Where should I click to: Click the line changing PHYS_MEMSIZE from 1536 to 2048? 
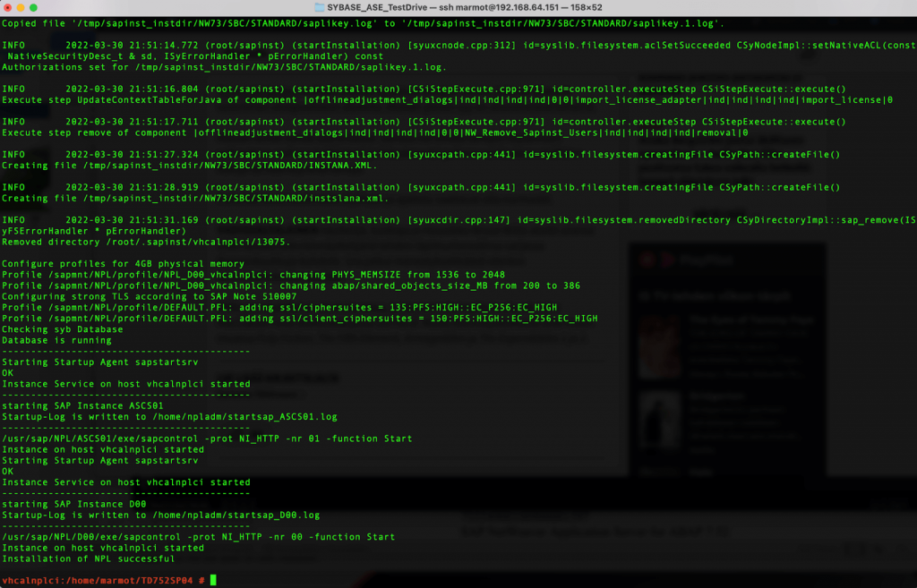click(x=253, y=275)
